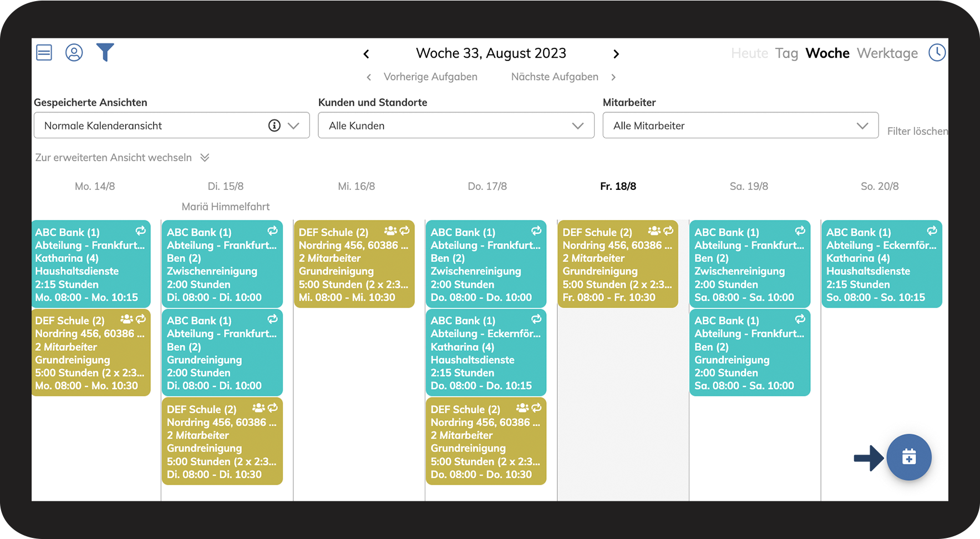980x539 pixels.
Task: Click team icon on Thursday DEF Schule card
Action: pos(522,408)
